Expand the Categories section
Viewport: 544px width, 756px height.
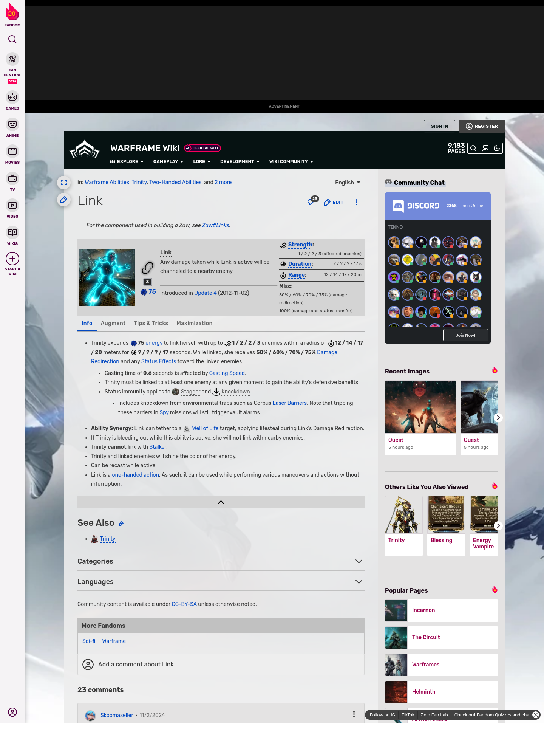click(x=359, y=561)
